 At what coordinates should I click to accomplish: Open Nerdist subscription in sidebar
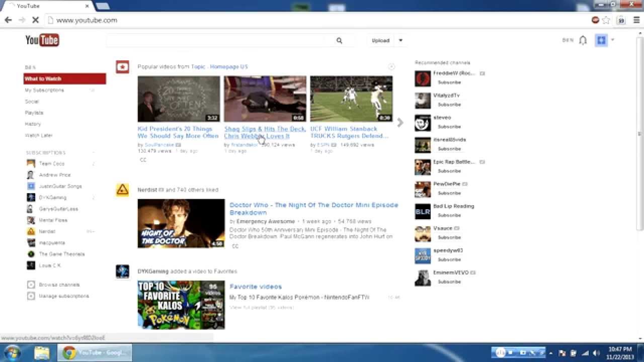[x=47, y=231]
